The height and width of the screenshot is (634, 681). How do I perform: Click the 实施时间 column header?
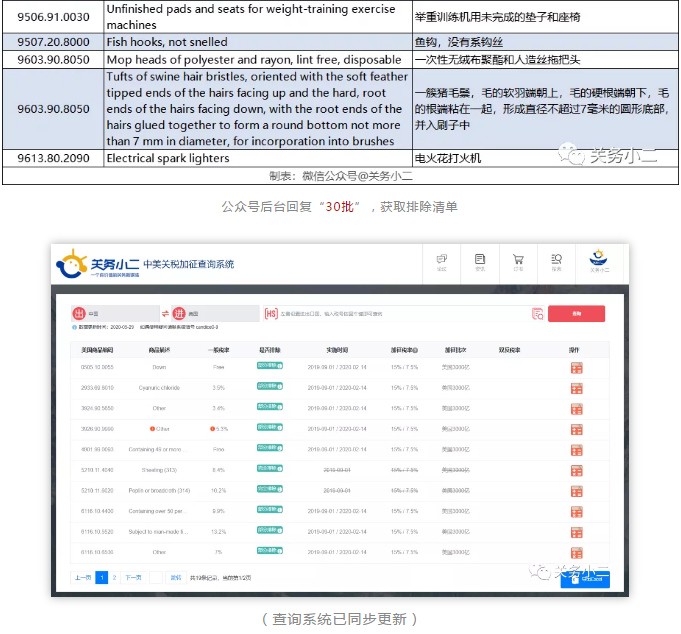tap(337, 350)
